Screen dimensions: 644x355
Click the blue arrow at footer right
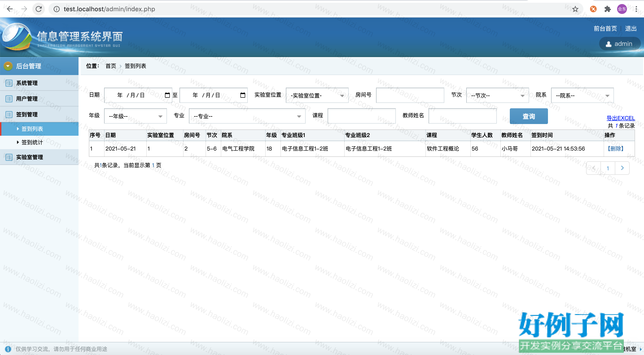640,349
